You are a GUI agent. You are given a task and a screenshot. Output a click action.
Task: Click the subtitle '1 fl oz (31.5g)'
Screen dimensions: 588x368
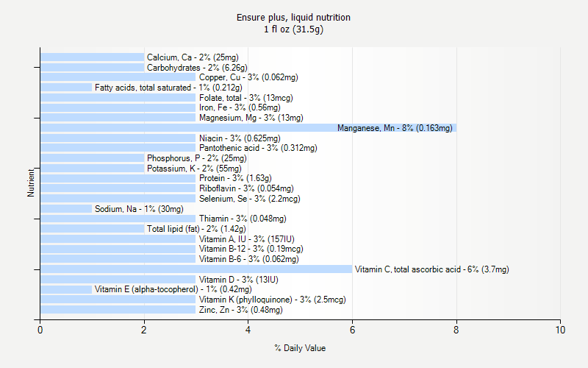point(293,29)
